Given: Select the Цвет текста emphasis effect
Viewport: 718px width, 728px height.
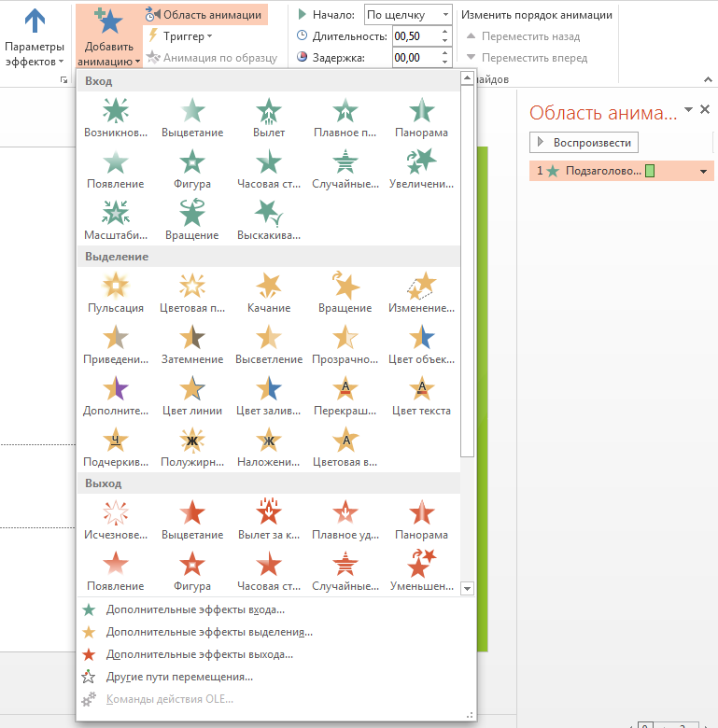Looking at the screenshot, I should pyautogui.click(x=421, y=396).
